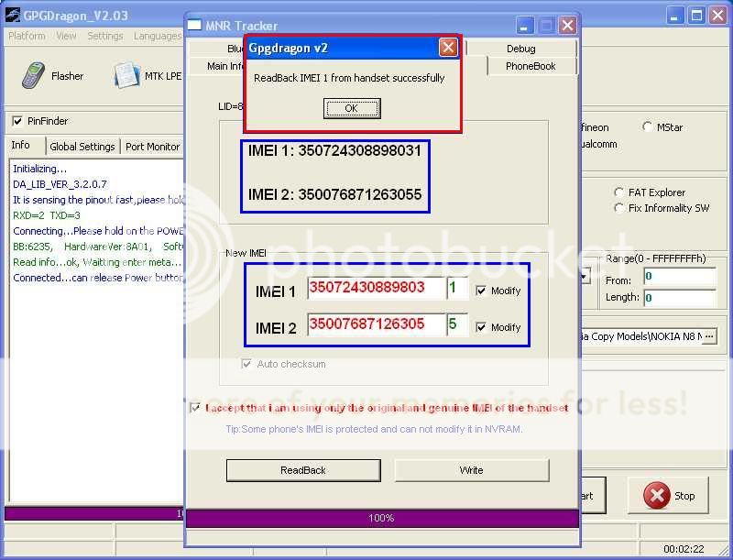Click the 00:02:22 timer in status bar
Viewport: 733px width, 560px height.
pos(684,549)
